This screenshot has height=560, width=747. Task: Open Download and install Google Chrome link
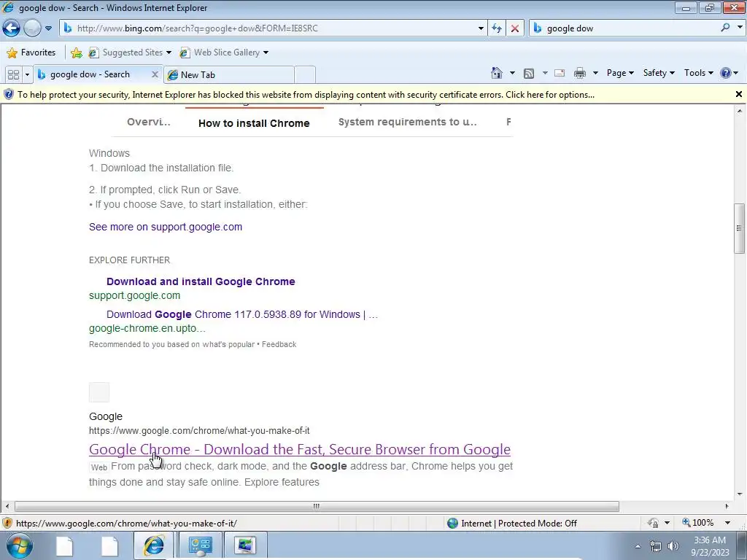[201, 281]
